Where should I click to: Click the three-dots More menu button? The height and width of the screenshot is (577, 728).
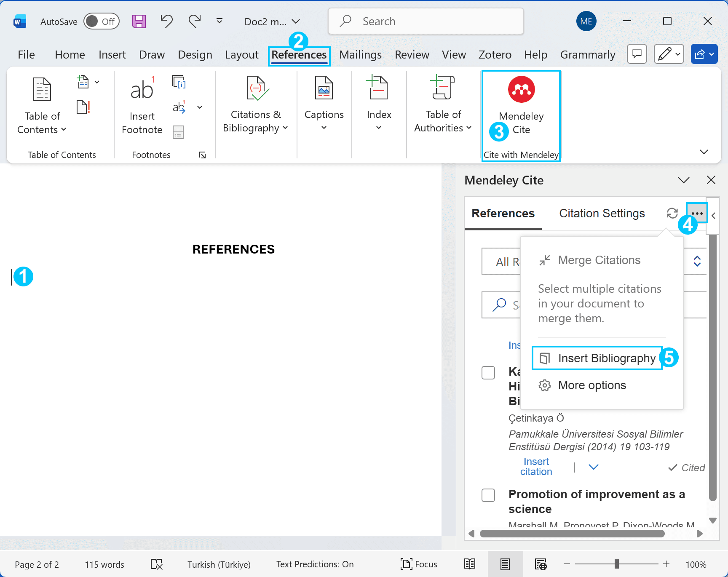697,213
